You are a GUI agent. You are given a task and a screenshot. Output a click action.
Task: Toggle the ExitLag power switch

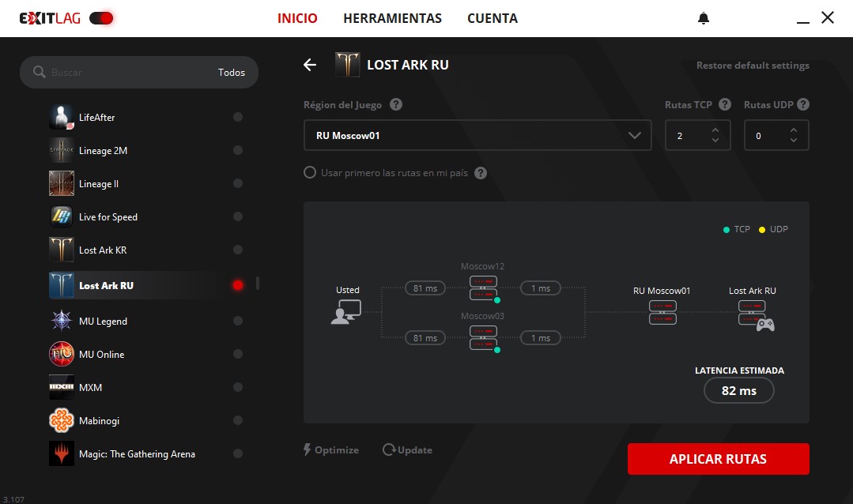[x=101, y=18]
